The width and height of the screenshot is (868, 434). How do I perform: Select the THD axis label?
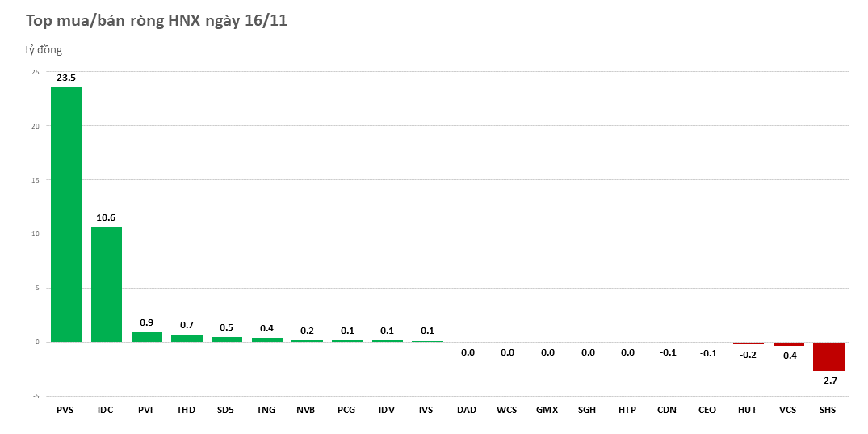point(186,410)
